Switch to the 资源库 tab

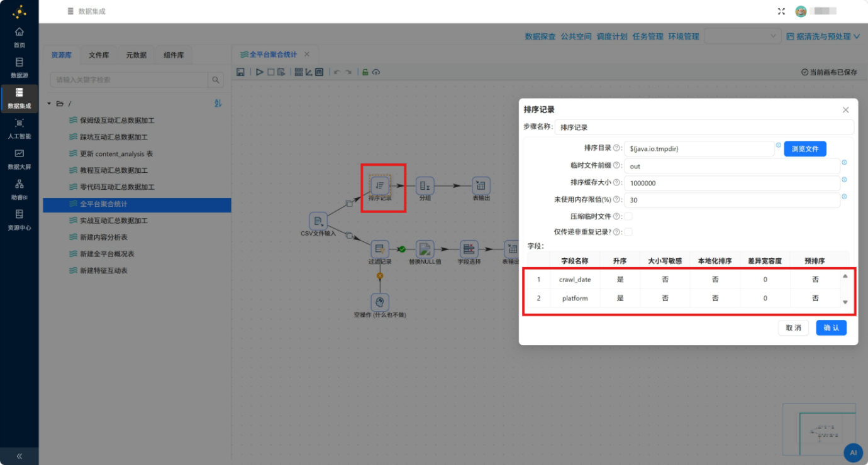[62, 55]
